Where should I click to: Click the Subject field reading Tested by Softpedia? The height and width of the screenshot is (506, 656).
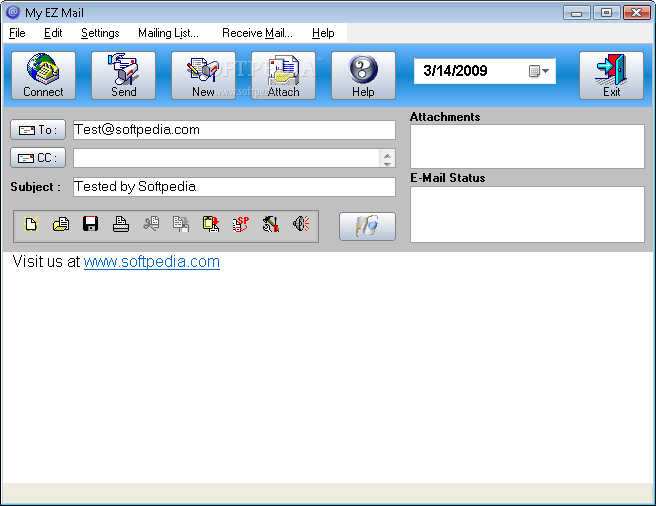234,187
